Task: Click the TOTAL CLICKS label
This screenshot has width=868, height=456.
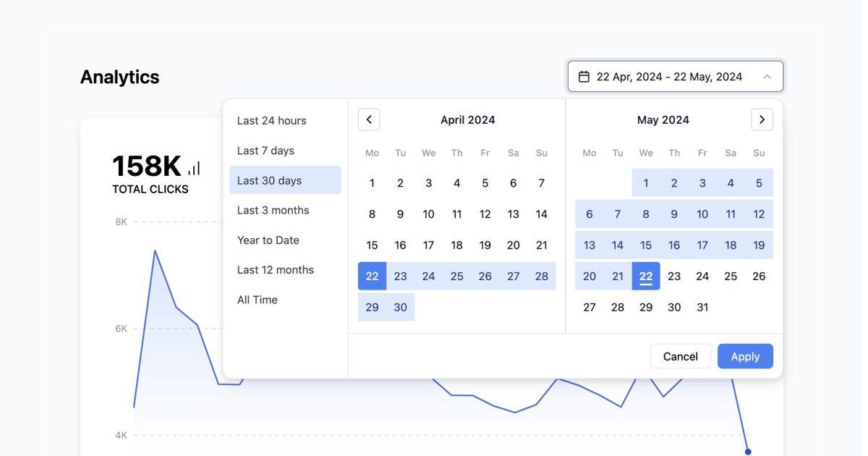Action: tap(150, 190)
